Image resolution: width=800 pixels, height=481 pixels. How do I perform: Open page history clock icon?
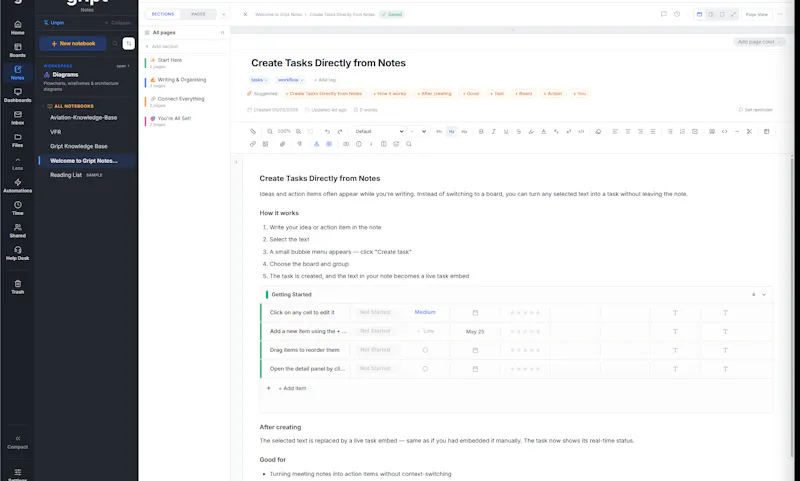[677, 14]
